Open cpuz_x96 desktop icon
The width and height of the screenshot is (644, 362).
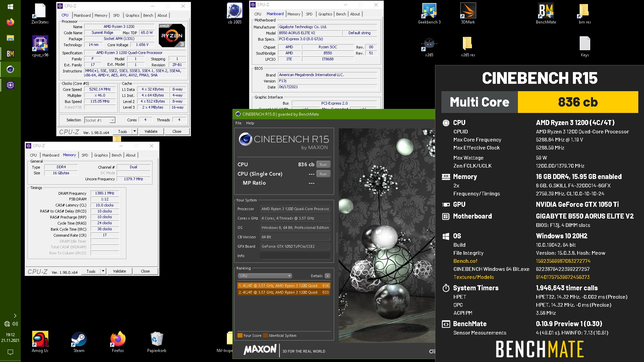(x=40, y=46)
